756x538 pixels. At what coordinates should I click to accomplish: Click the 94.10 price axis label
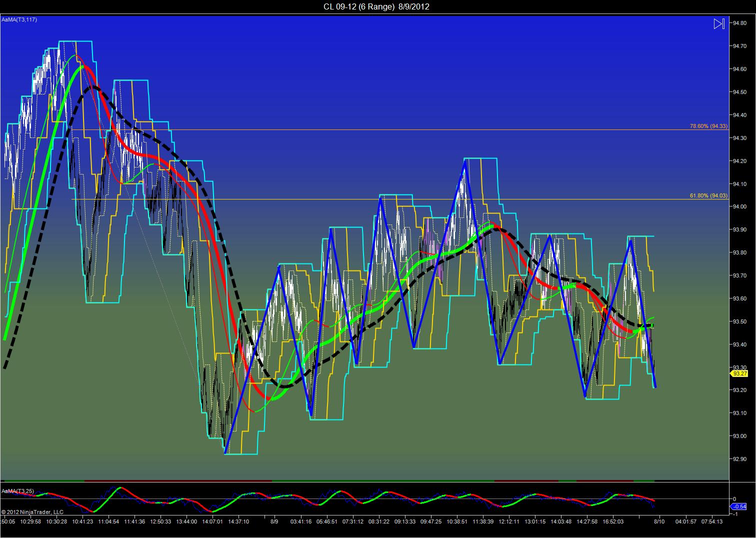click(740, 184)
